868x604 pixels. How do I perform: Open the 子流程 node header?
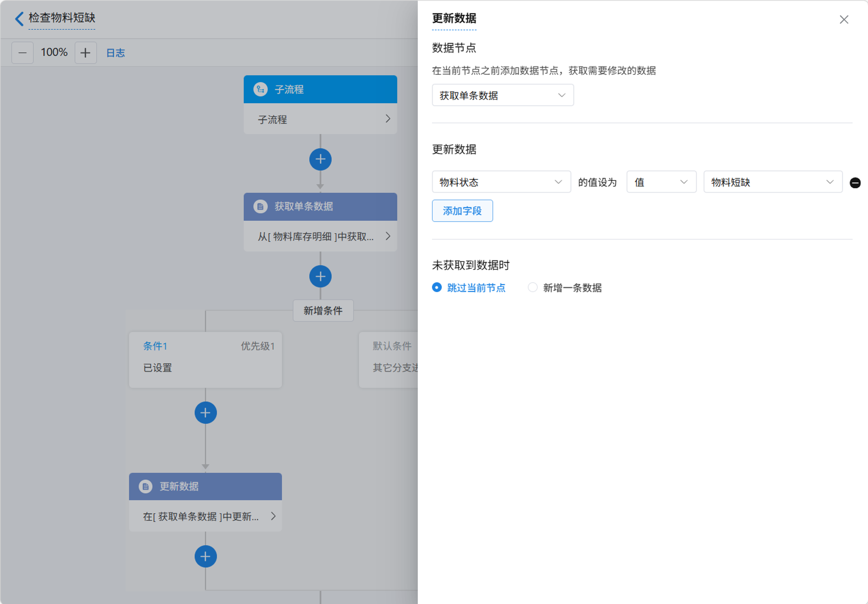click(320, 89)
